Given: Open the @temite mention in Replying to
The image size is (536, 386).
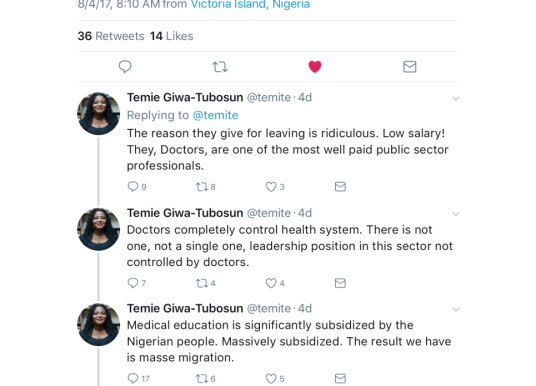Looking at the screenshot, I should click(215, 115).
